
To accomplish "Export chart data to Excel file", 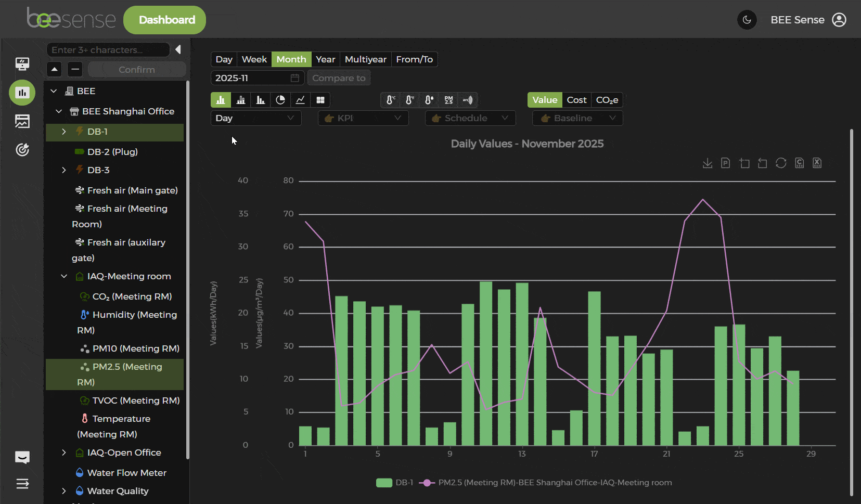I will 817,163.
